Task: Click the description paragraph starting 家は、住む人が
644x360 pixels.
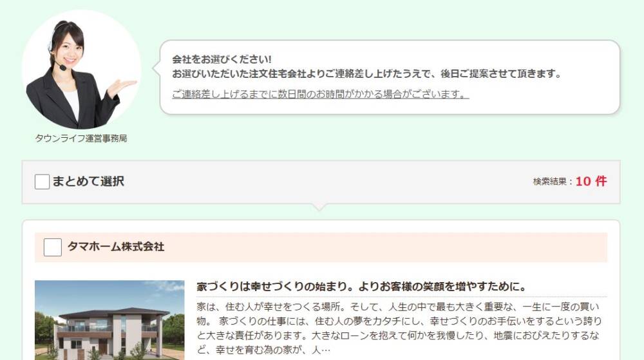Action: click(399, 328)
